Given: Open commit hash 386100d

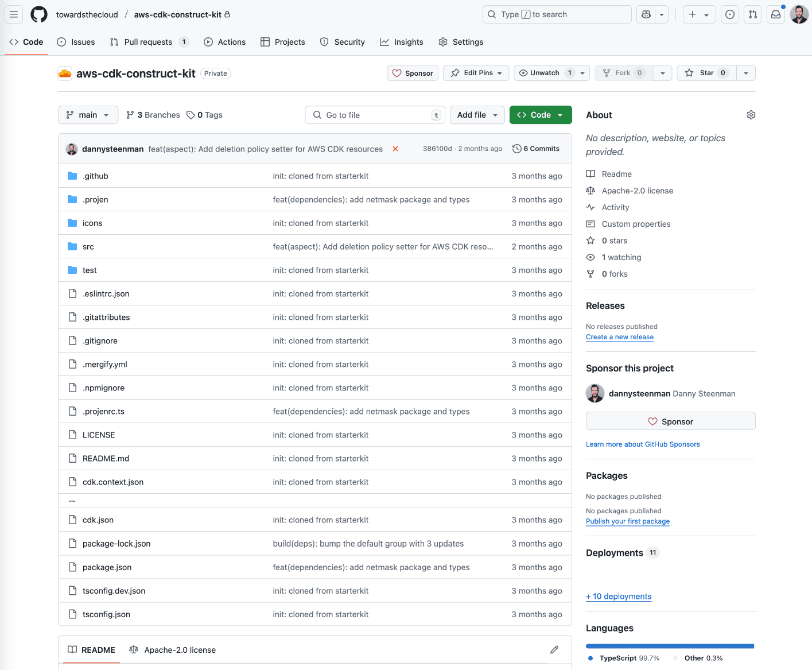Looking at the screenshot, I should pos(437,149).
